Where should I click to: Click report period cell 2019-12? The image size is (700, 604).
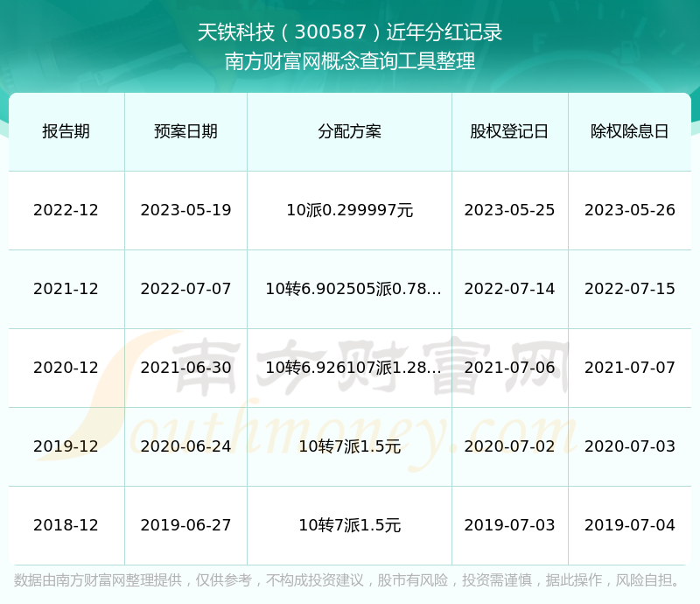[66, 446]
